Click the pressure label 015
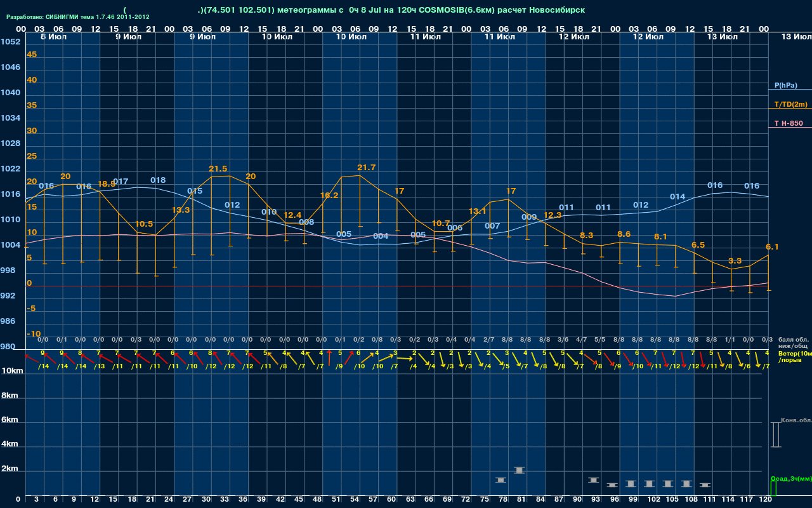Screen dimensions: 812x508 tap(195, 191)
